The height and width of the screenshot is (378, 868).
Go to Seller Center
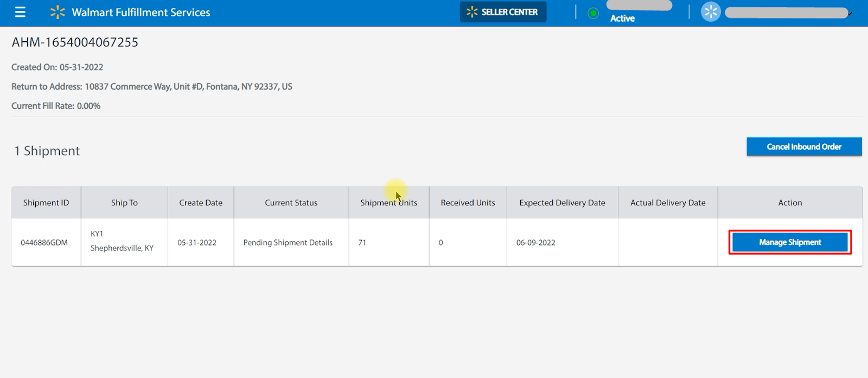coord(503,12)
